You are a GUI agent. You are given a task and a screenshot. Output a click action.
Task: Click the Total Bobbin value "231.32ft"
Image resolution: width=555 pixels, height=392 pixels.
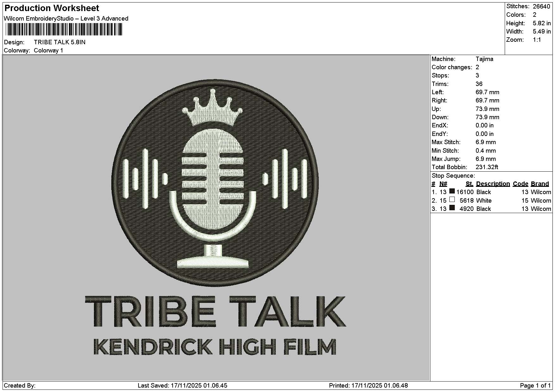pyautogui.click(x=487, y=167)
